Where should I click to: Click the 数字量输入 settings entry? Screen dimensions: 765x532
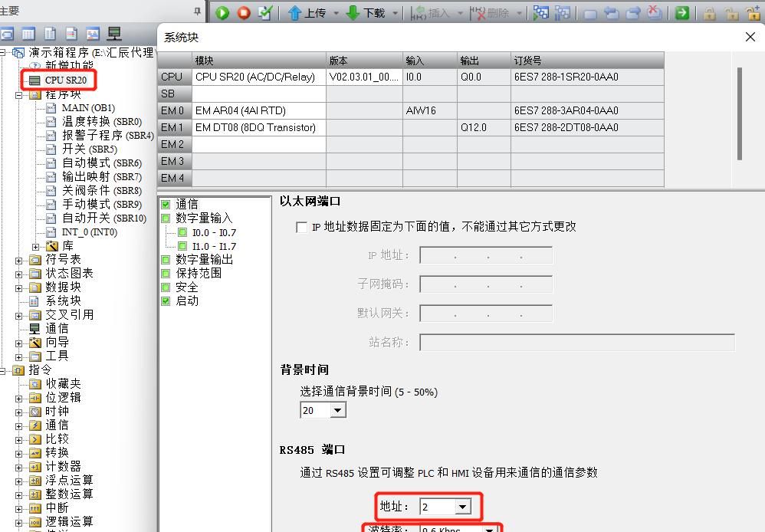click(193, 218)
